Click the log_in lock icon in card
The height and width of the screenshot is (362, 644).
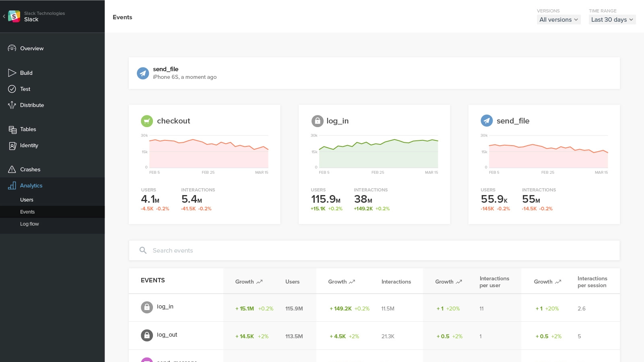317,121
